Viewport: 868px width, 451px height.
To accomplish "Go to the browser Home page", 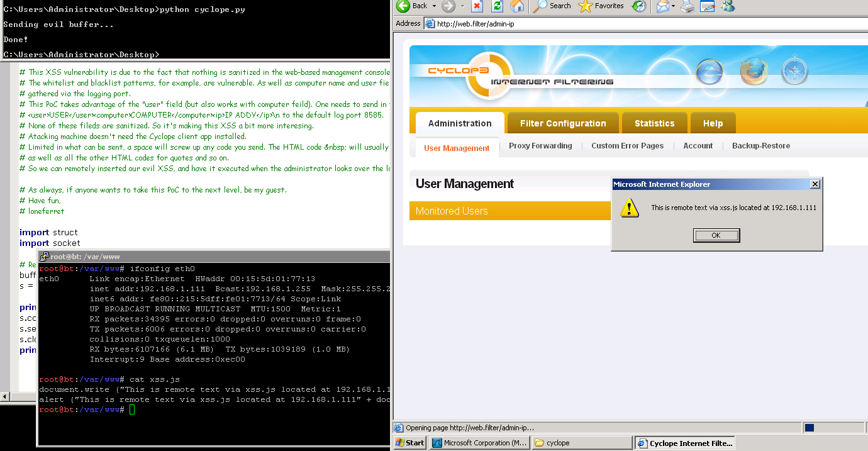I will pyautogui.click(x=517, y=6).
